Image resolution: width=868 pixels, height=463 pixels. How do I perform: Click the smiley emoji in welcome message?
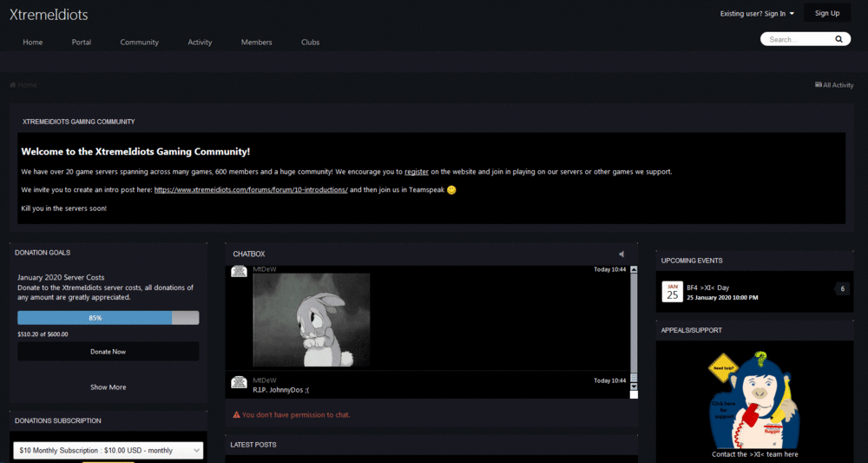(x=451, y=190)
